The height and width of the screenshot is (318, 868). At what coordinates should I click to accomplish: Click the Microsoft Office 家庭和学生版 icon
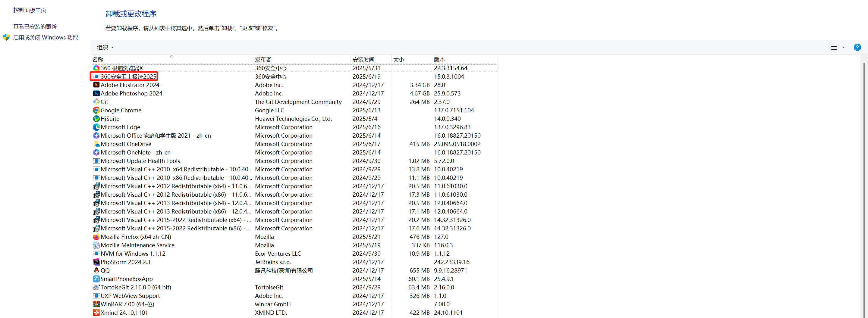(x=96, y=135)
